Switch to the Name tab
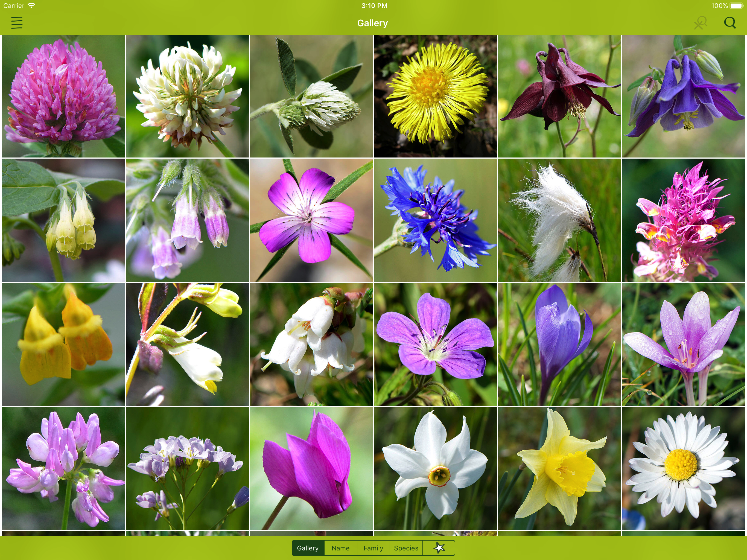 click(x=340, y=548)
